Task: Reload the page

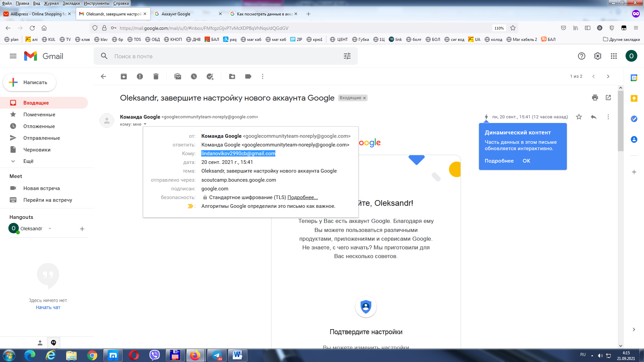Action: pos(32,28)
